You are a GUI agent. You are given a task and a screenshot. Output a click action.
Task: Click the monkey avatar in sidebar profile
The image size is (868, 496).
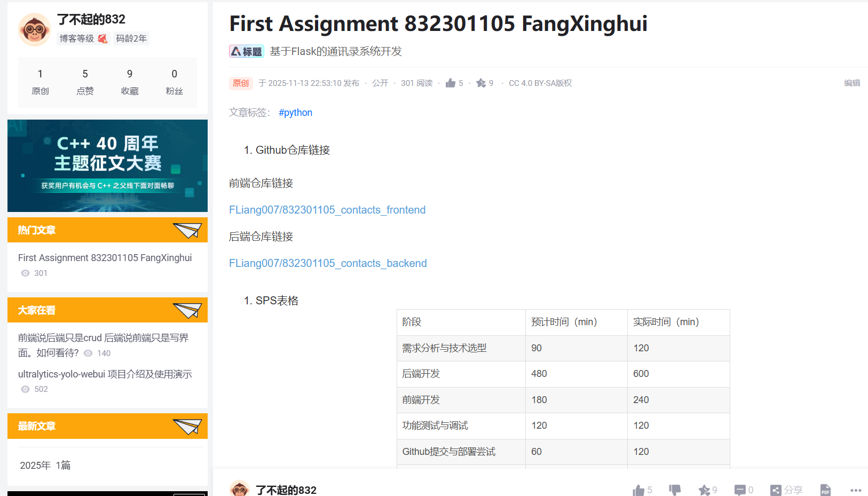click(x=34, y=29)
